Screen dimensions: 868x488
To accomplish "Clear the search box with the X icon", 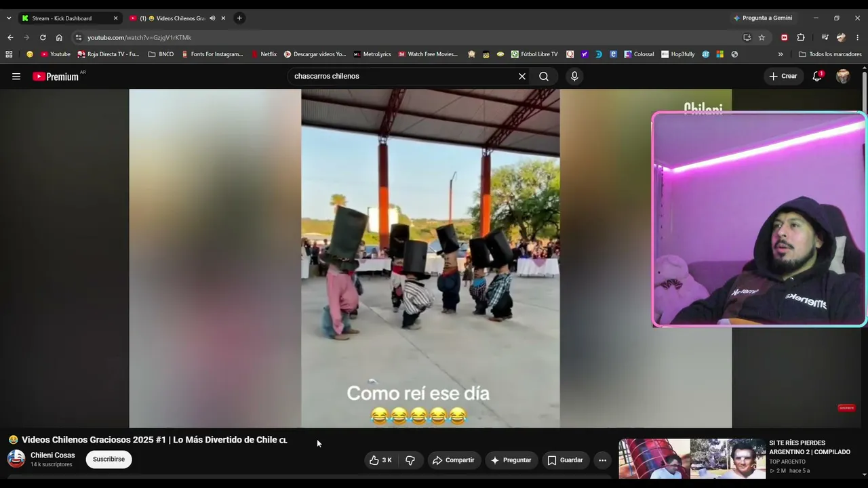I will [x=522, y=77].
